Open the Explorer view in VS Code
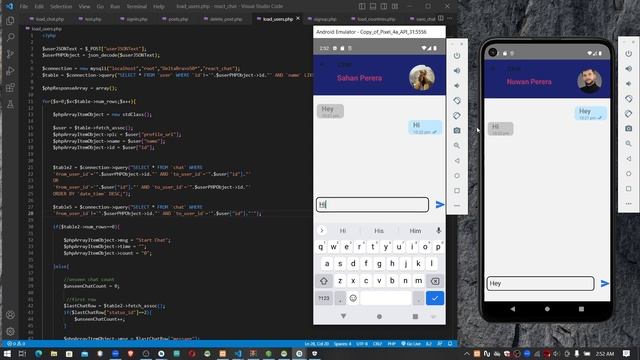640x360 pixels. coord(11,20)
